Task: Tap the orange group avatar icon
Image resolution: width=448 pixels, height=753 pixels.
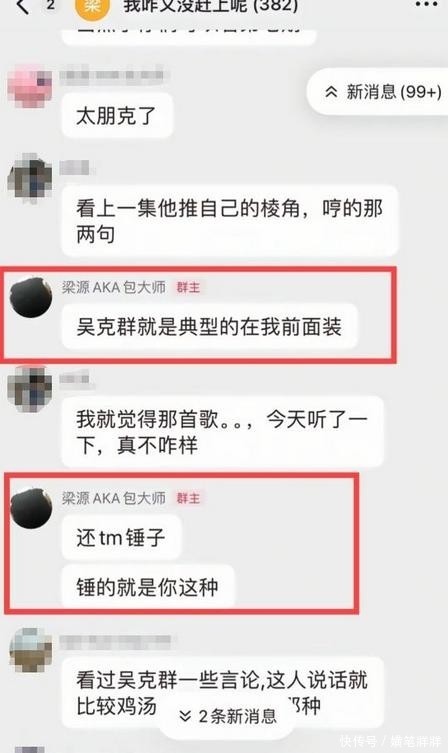Action: click(x=93, y=8)
